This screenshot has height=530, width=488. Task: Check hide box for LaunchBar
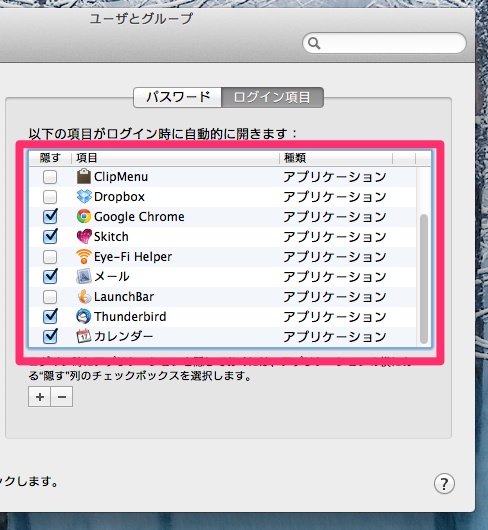[50, 297]
